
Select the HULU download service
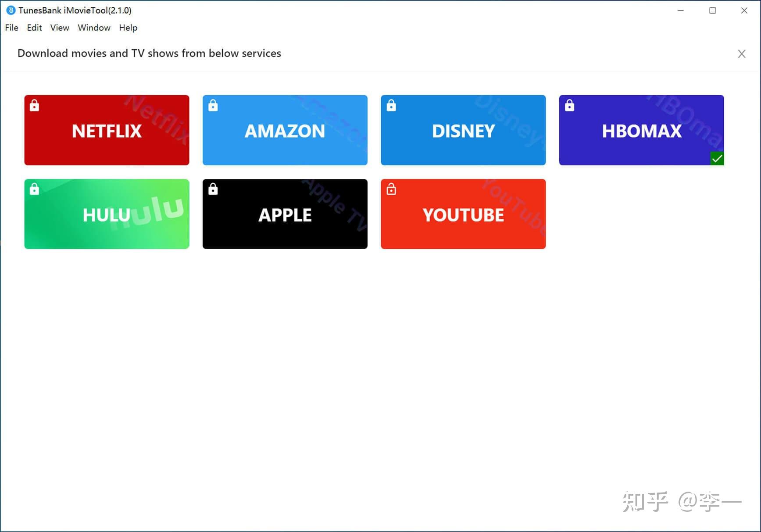[106, 214]
